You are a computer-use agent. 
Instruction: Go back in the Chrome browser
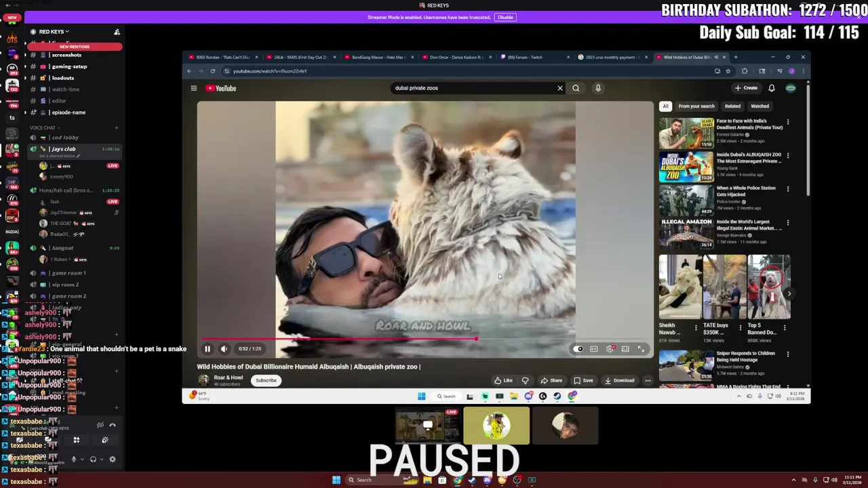[189, 71]
